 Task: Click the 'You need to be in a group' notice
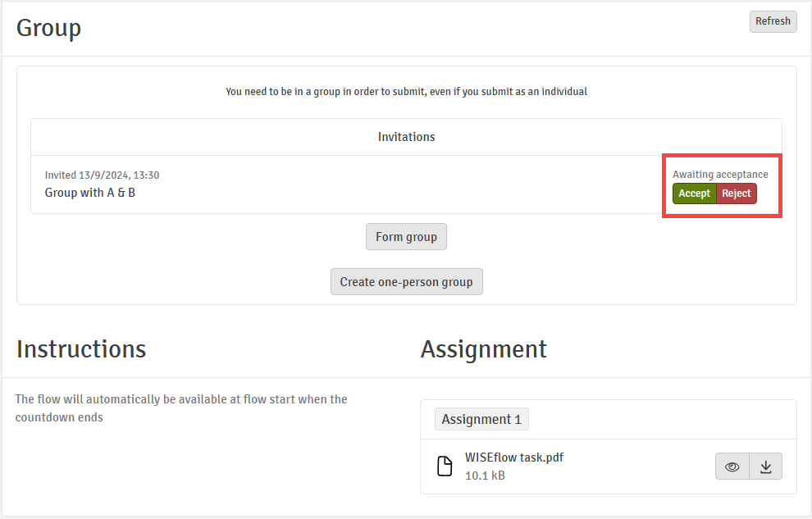(407, 92)
